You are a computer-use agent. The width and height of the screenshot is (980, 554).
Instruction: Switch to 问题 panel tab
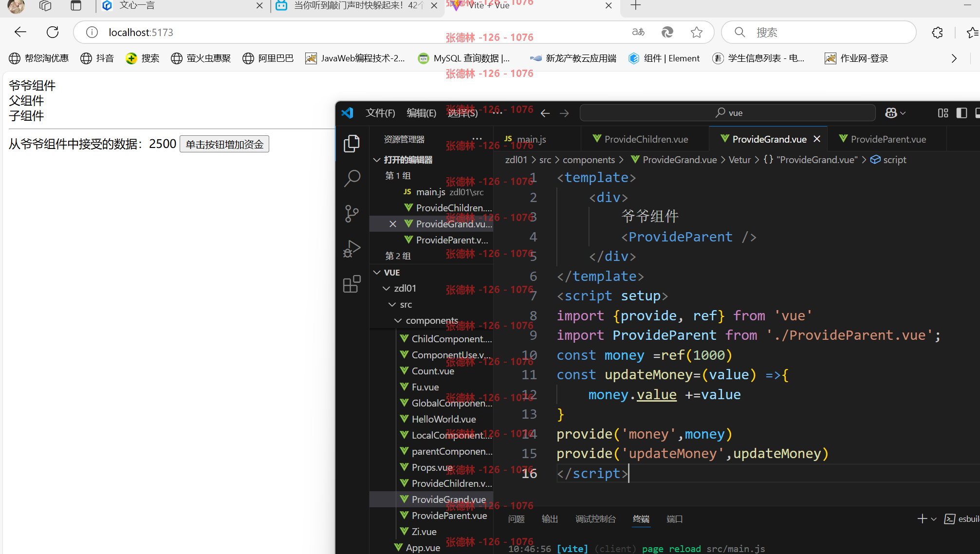pyautogui.click(x=516, y=519)
